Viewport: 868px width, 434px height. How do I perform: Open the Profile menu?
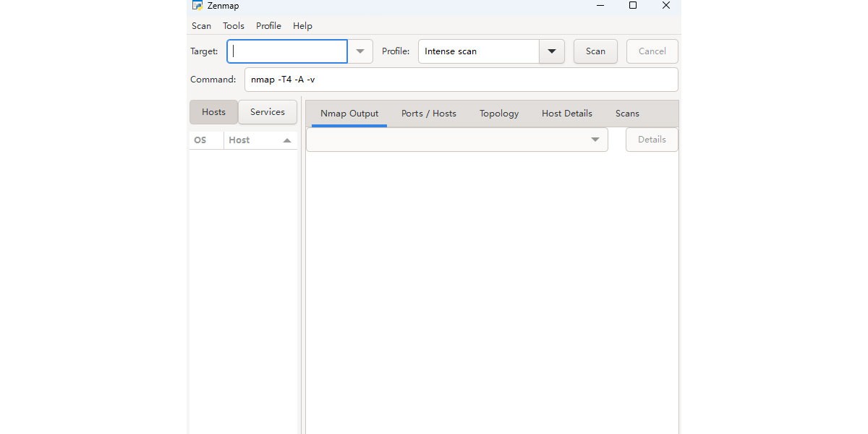point(268,26)
